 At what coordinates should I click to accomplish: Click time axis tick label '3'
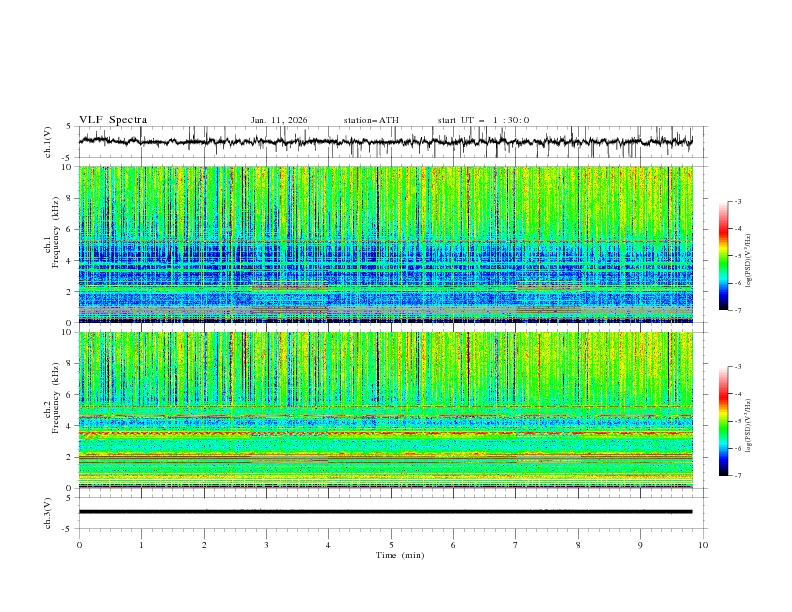click(x=266, y=545)
